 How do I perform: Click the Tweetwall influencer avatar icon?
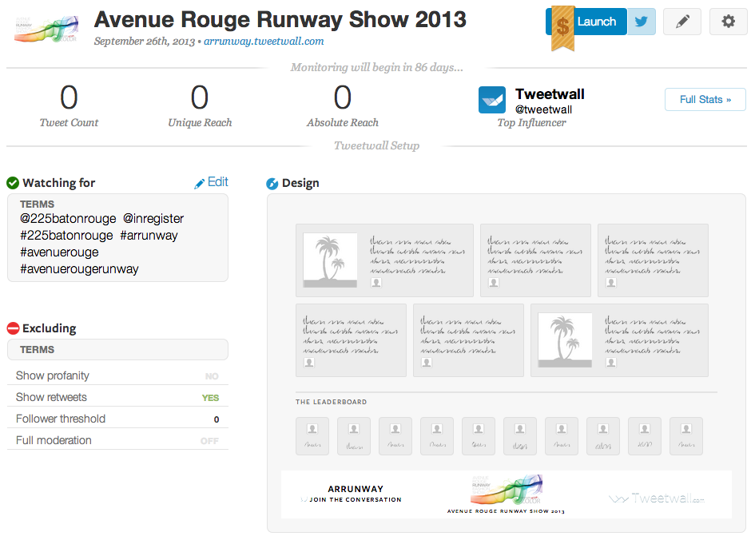(492, 100)
